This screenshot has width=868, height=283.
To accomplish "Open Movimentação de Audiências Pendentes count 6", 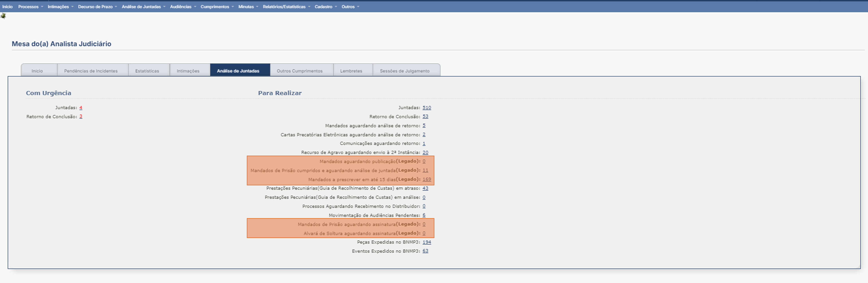I will coord(424,215).
